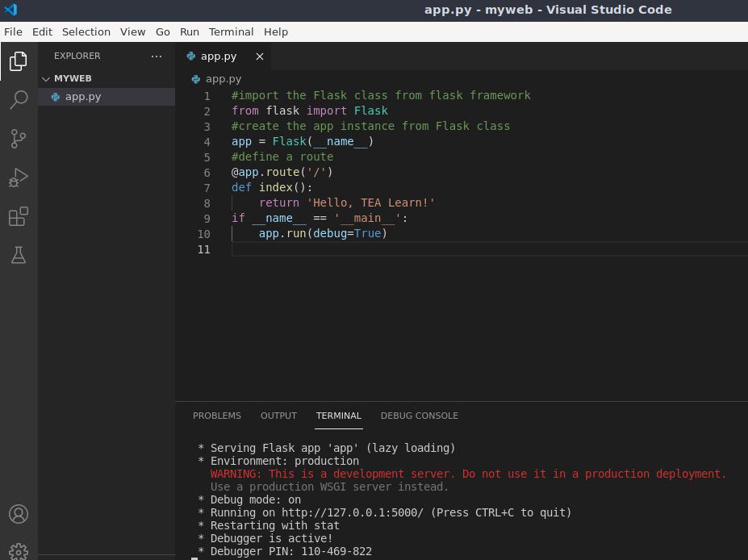748x560 pixels.
Task: Click Python icon in the breadcrumb
Action: point(195,79)
